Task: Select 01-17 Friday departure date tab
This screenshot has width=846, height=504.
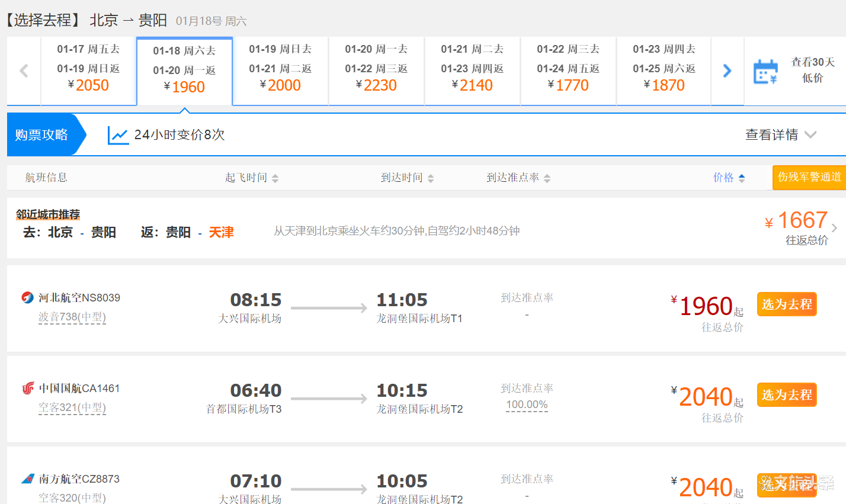Action: click(88, 71)
